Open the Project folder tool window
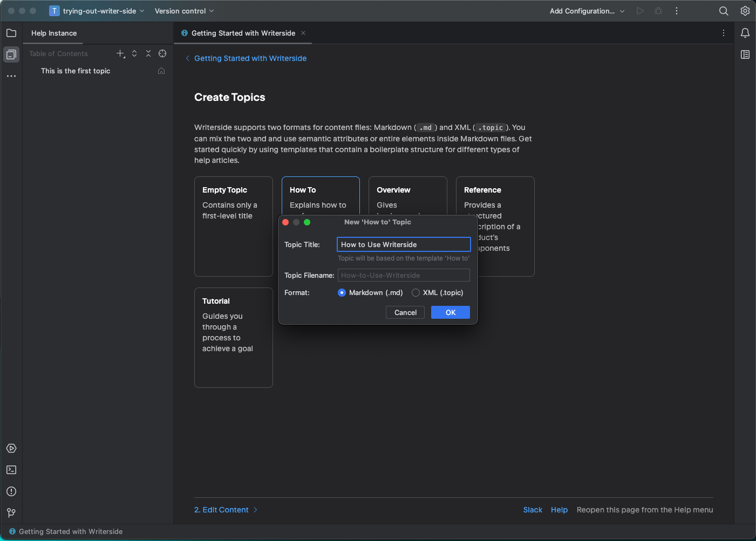The image size is (756, 541). tap(11, 33)
